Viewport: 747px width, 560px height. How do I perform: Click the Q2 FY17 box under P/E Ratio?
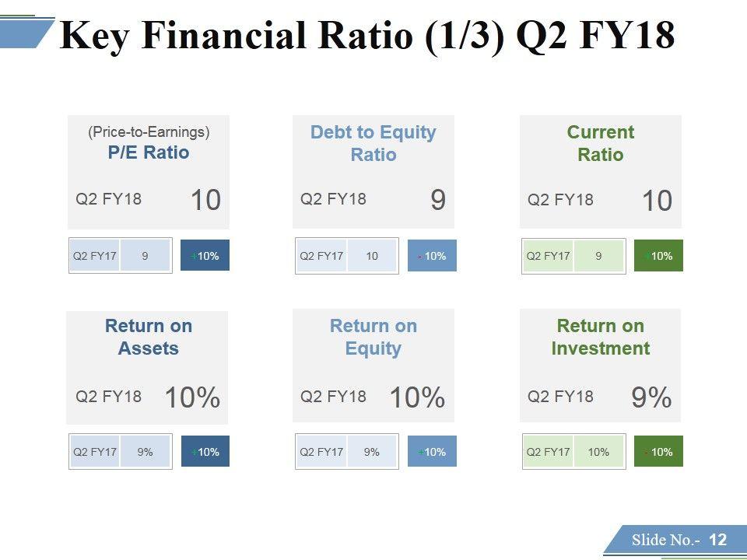95,256
